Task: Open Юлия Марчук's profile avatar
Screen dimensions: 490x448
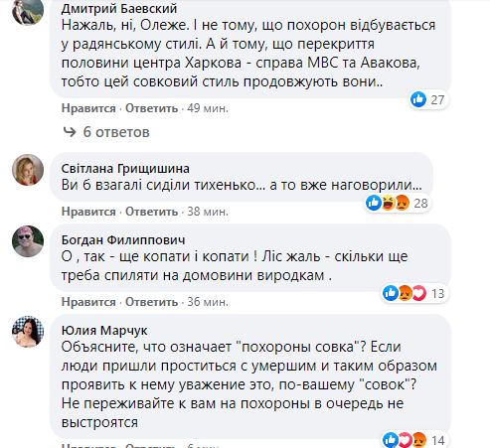Action: tap(28, 332)
